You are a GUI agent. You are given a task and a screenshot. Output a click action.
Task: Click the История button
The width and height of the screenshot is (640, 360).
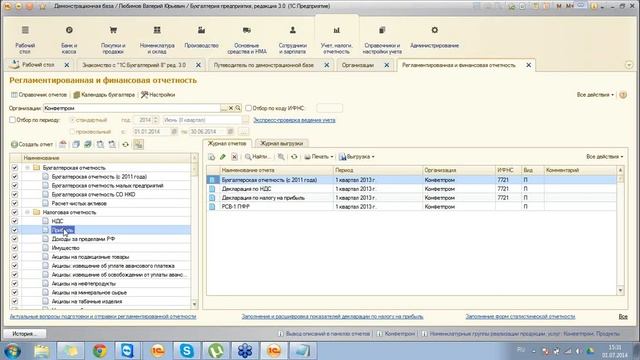pyautogui.click(x=24, y=334)
